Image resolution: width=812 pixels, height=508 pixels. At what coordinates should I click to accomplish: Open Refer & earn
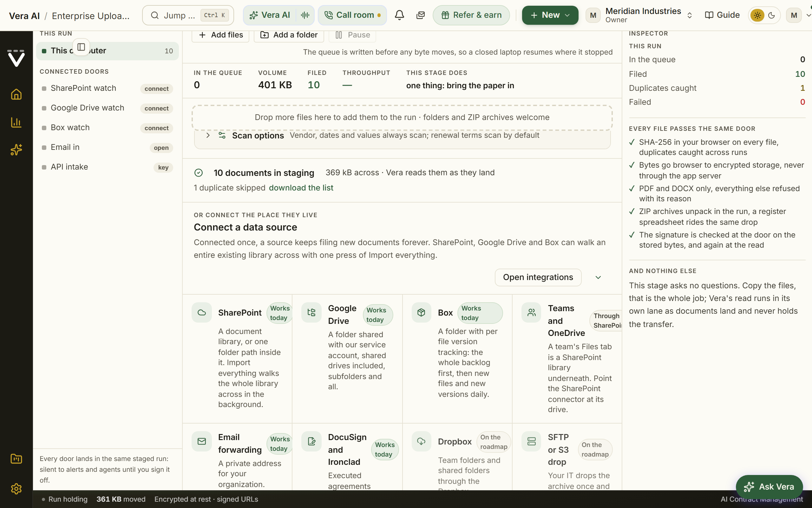tap(471, 15)
